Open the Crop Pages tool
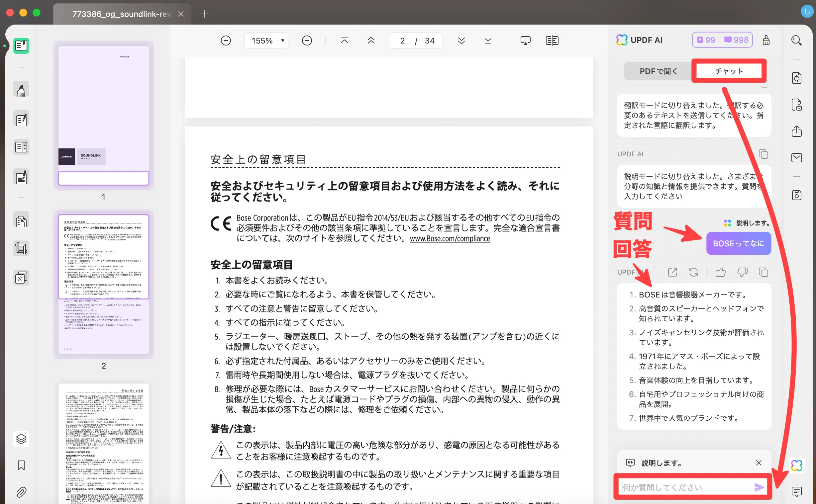Viewport: 816px width, 504px height. click(21, 249)
